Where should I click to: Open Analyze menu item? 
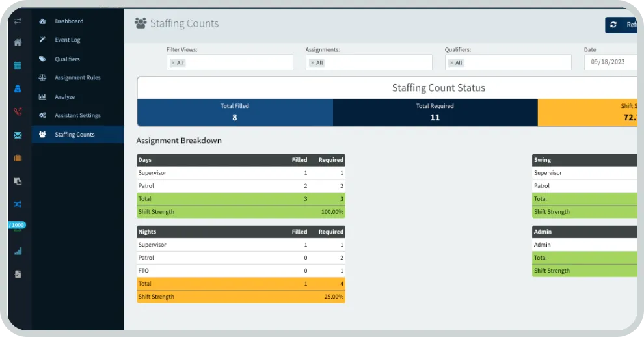click(x=64, y=97)
